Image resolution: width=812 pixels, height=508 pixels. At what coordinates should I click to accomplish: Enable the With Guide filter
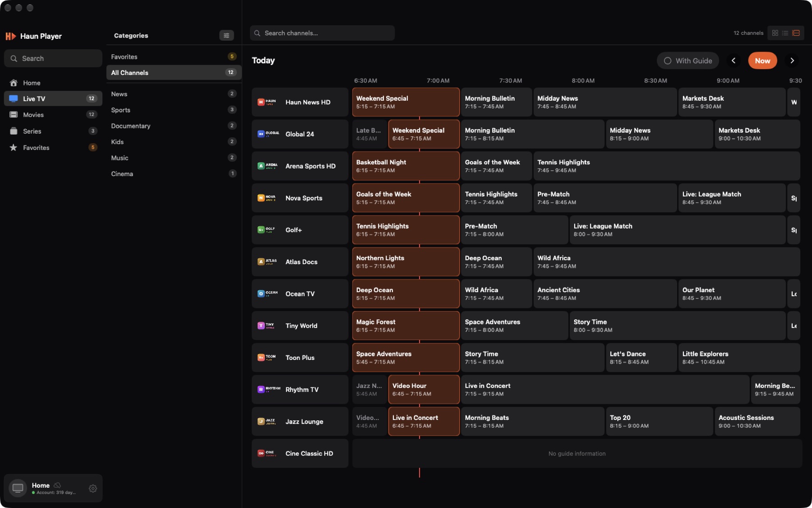(x=688, y=61)
